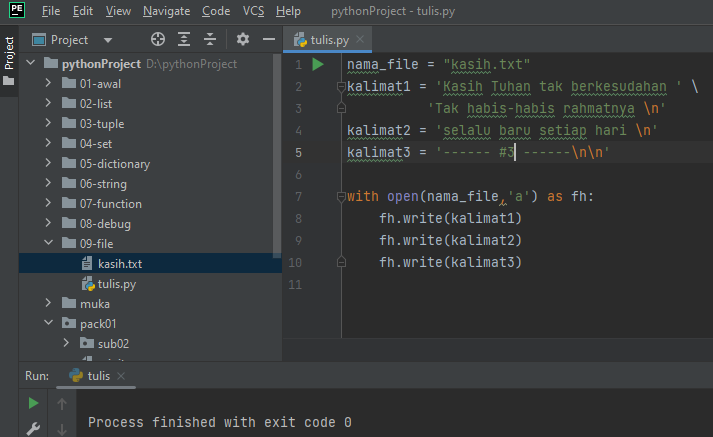
Task: Open the VCS menu
Action: point(253,11)
